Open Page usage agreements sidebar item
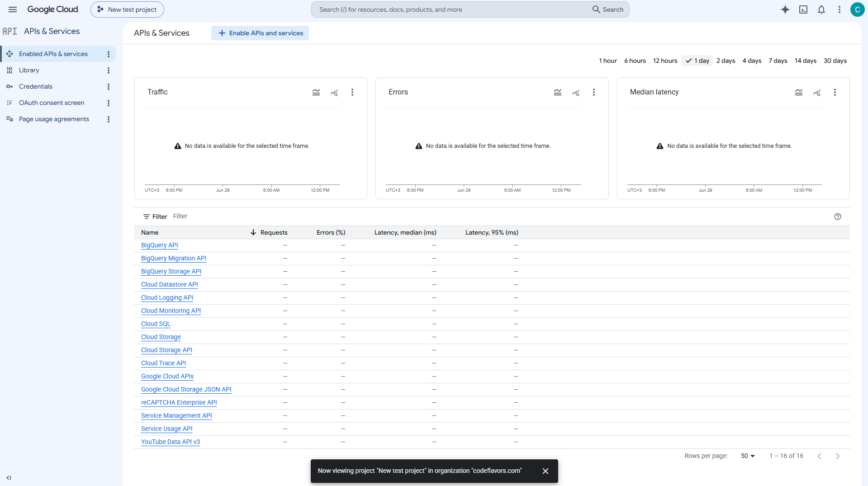 54,119
